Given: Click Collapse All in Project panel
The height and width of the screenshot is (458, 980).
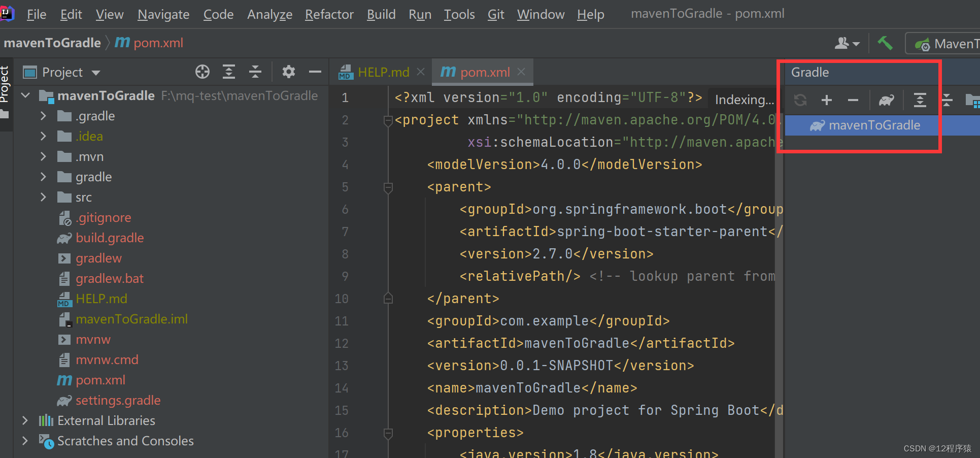Looking at the screenshot, I should 255,72.
